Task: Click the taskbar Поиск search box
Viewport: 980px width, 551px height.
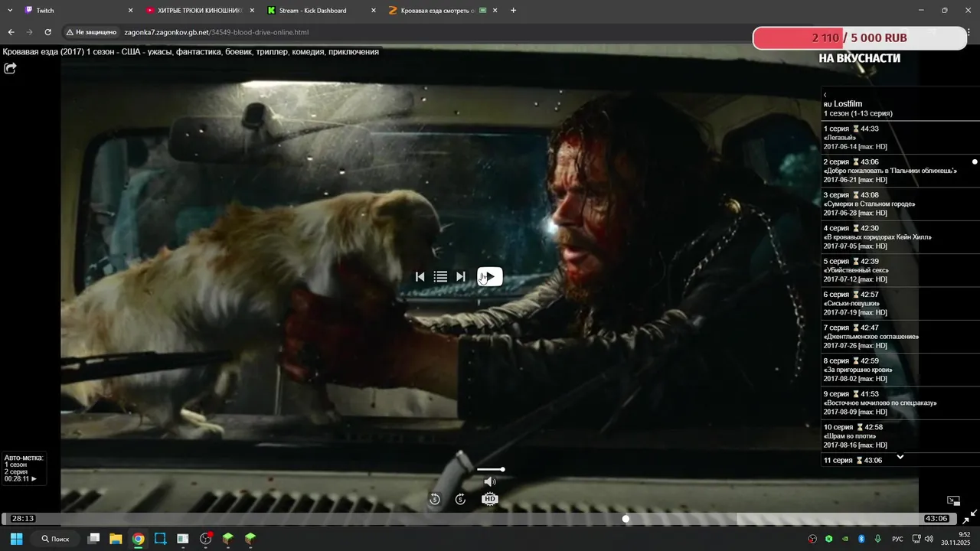Action: pyautogui.click(x=55, y=539)
